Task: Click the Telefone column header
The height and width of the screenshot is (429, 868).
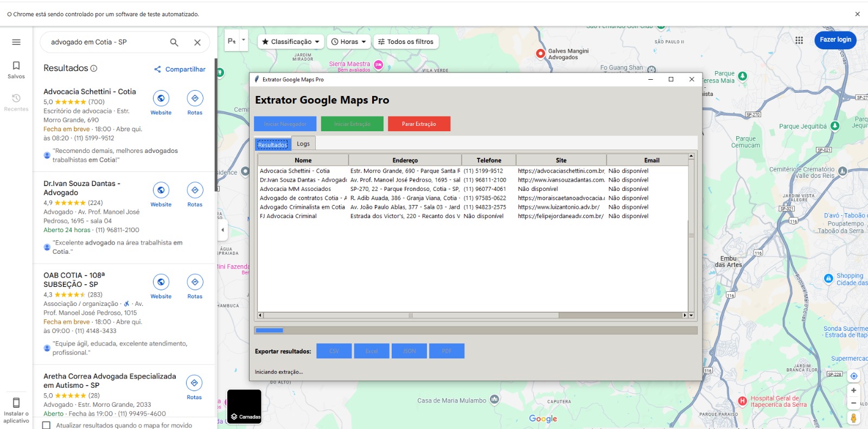Action: (489, 160)
